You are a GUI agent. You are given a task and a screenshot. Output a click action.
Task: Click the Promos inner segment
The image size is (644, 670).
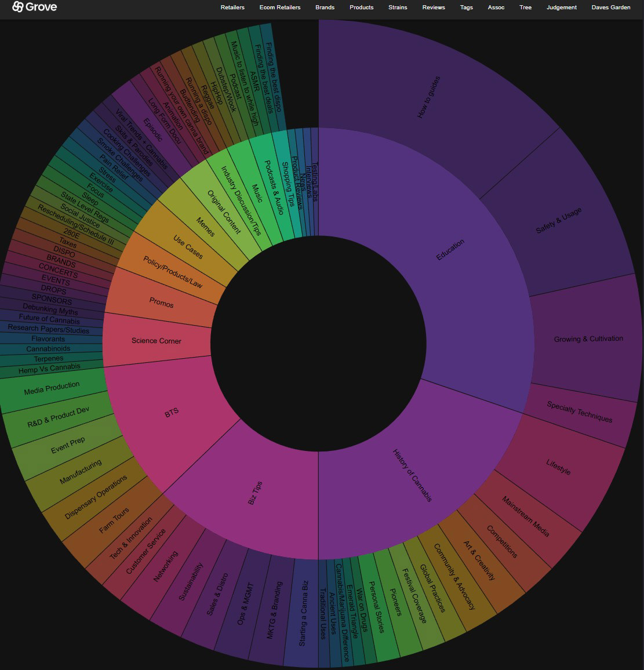pyautogui.click(x=162, y=303)
